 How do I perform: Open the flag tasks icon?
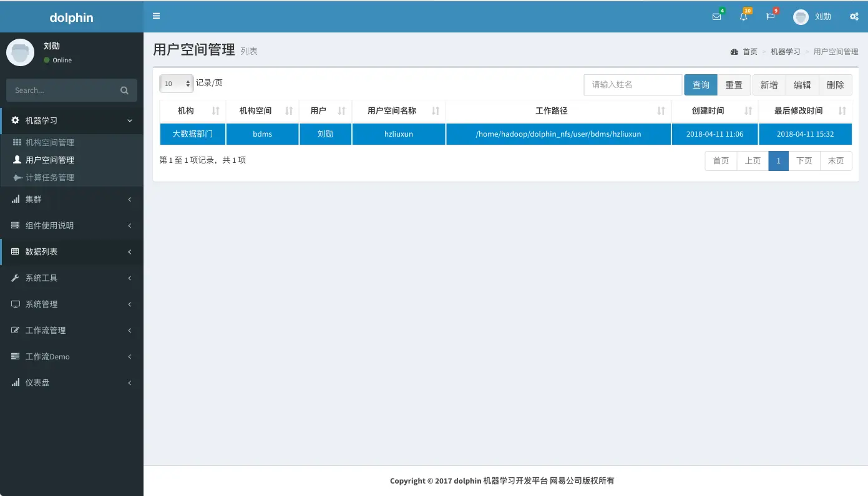pyautogui.click(x=770, y=17)
